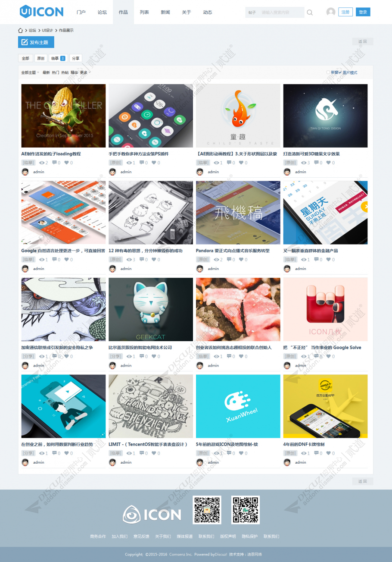Click the search magnifier icon
Screen dimensions: 392x562
pyautogui.click(x=310, y=13)
